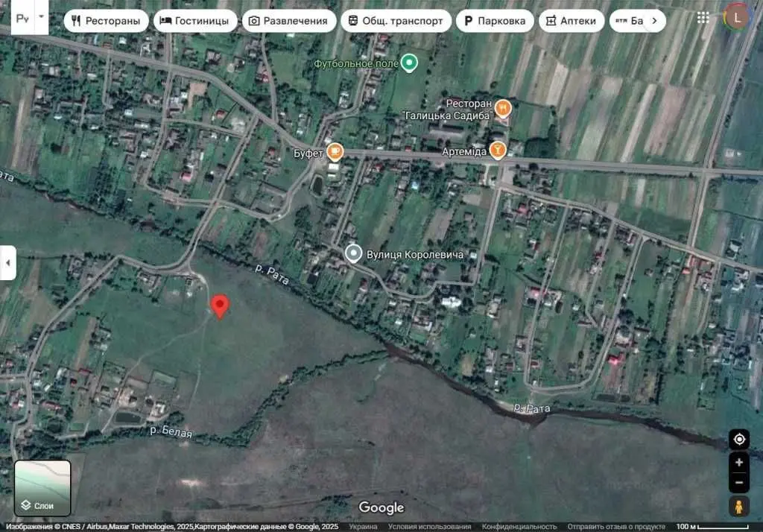Filter by Рестораны category chip
Viewport: 763px width, 532px height.
[x=106, y=21]
